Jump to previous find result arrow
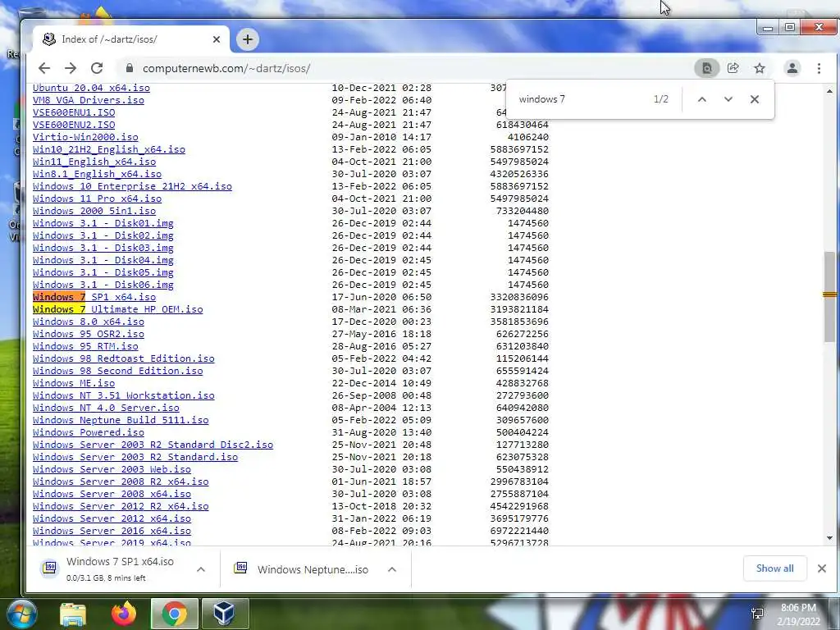 [x=702, y=99]
